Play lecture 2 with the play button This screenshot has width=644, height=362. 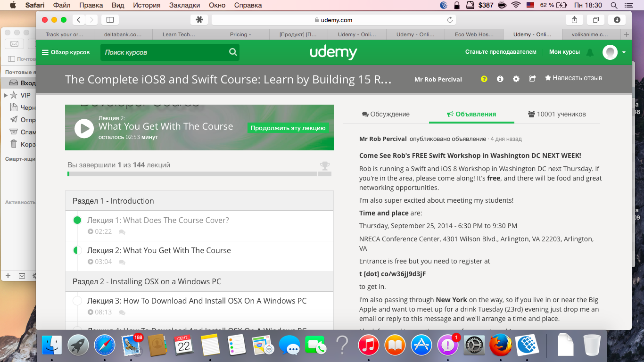84,128
